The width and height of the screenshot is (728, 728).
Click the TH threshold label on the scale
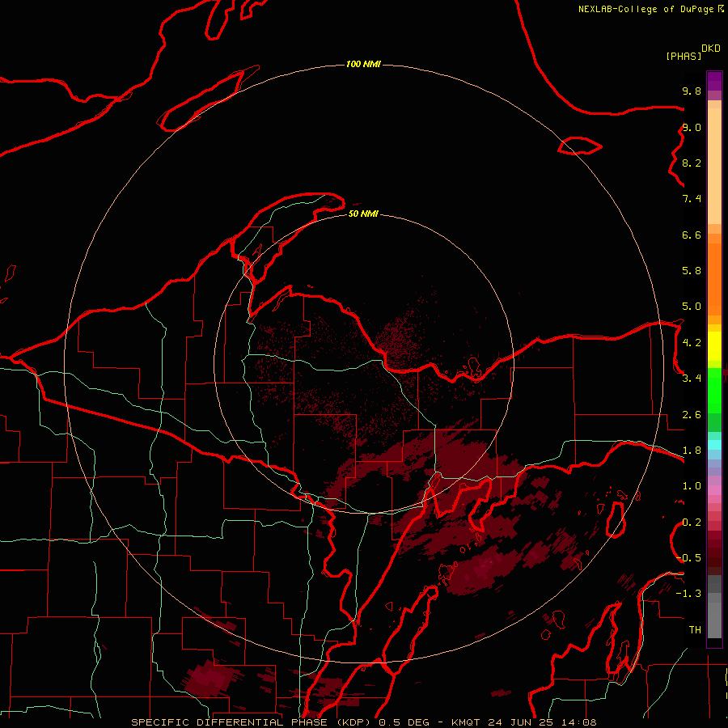click(x=695, y=630)
